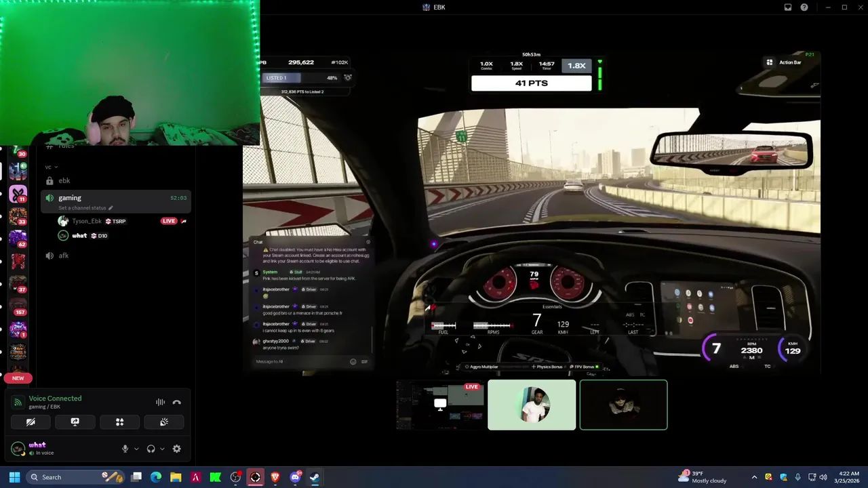This screenshot has height=488, width=868.
Task: Open server icon with 62 notifications
Action: point(18,239)
